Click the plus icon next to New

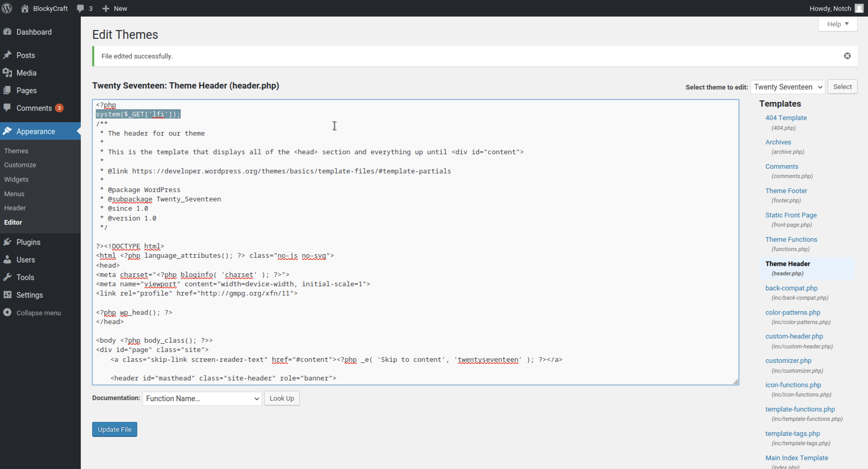[x=106, y=9]
